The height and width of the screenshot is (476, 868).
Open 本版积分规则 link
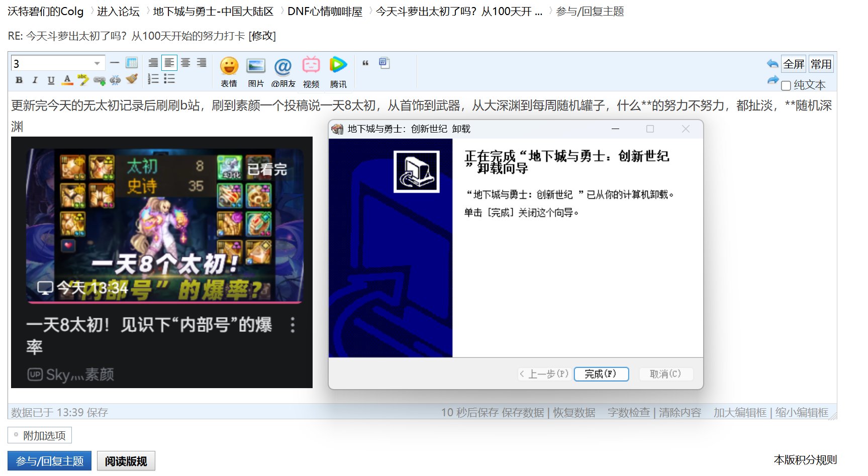pos(805,460)
